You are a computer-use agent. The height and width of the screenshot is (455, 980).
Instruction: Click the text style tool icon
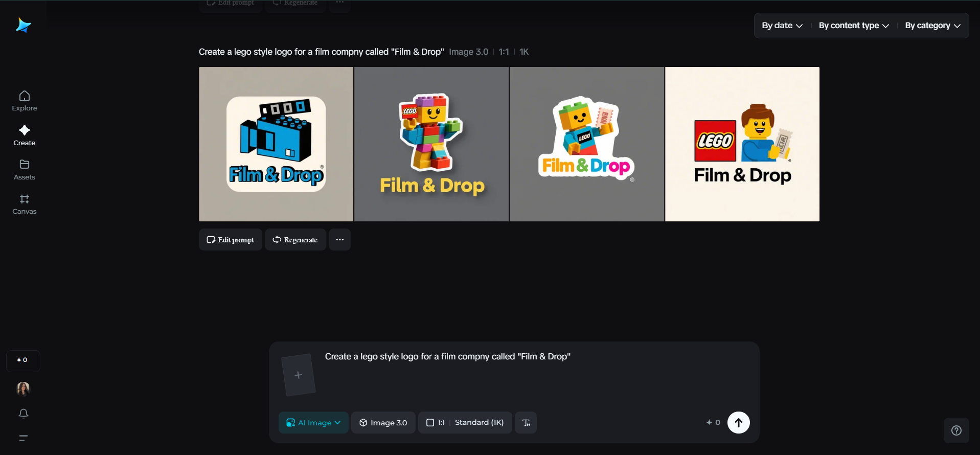(526, 422)
